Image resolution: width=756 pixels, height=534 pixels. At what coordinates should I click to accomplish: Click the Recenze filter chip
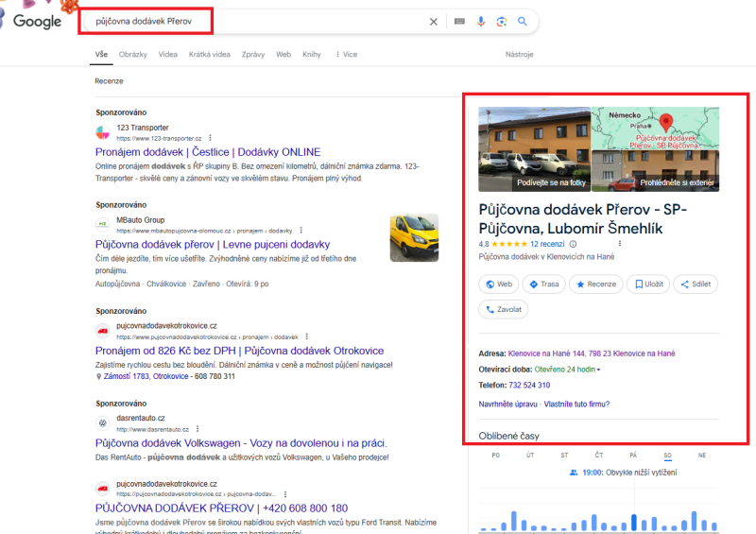109,81
